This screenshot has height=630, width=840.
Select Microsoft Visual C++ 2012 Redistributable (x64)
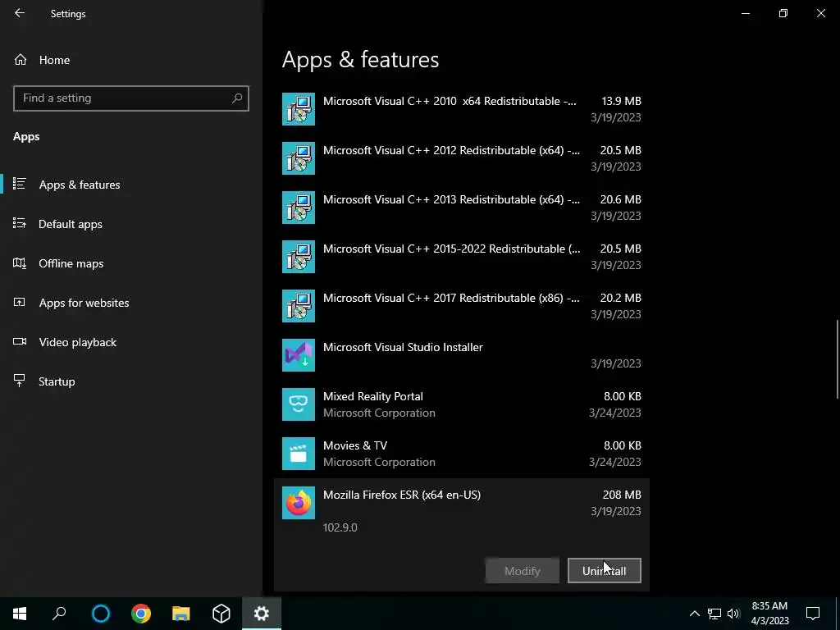click(461, 158)
